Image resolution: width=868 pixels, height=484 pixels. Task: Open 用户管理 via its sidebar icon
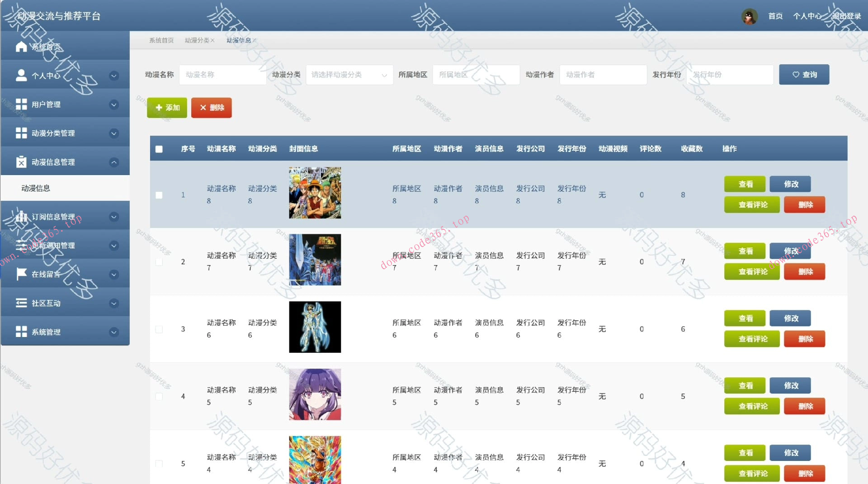point(21,104)
